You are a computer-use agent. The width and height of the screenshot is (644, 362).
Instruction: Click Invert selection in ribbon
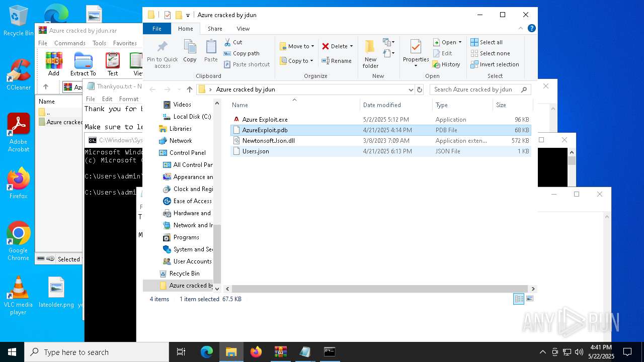[495, 64]
